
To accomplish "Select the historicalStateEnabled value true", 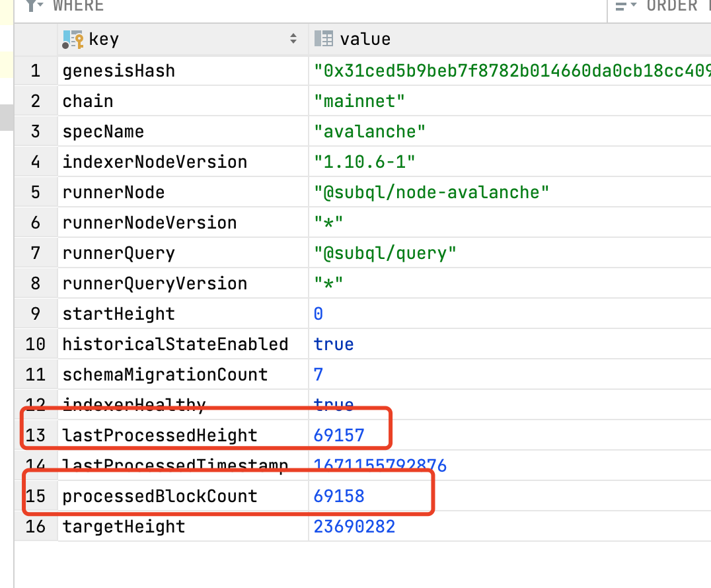I will [x=332, y=344].
